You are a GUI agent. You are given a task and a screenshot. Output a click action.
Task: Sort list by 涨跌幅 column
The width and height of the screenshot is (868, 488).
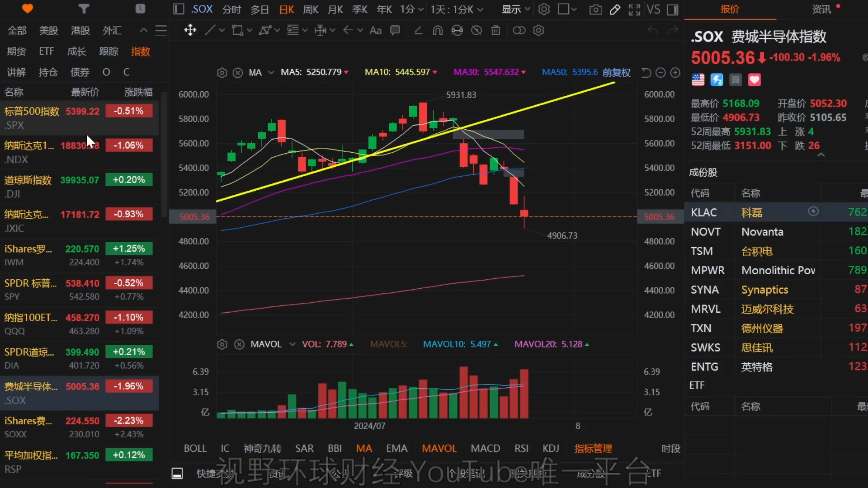click(138, 92)
